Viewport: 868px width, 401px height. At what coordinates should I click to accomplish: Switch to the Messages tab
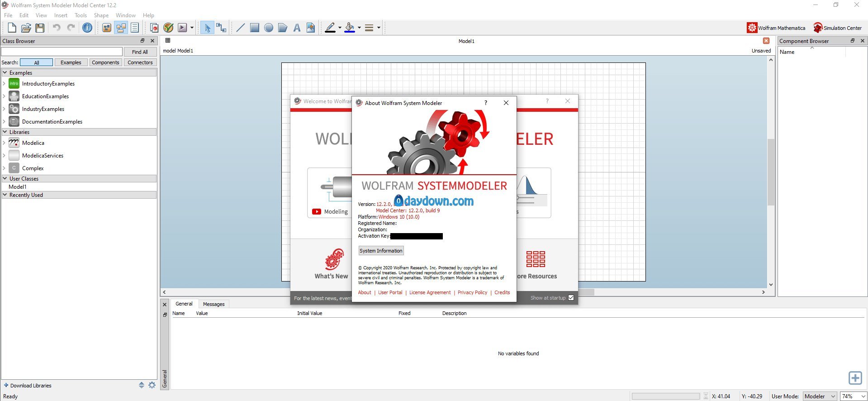click(x=213, y=304)
